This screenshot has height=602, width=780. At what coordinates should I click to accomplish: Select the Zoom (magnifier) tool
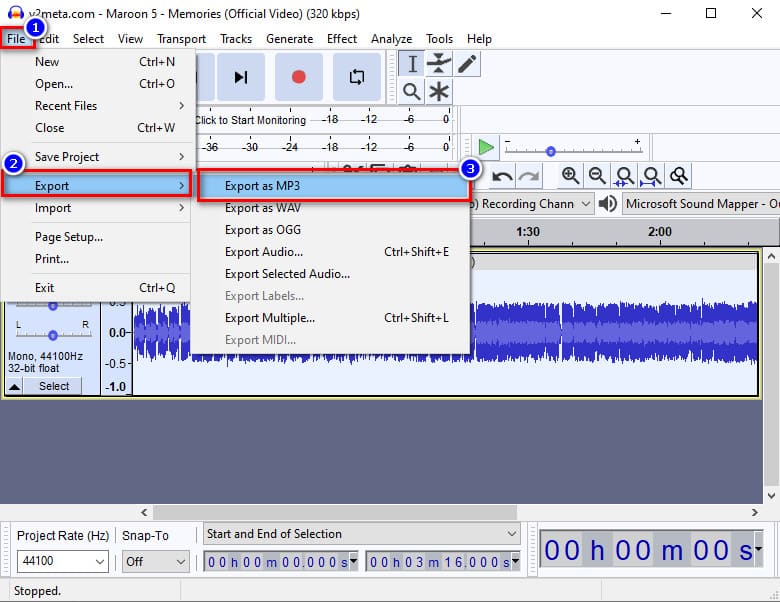tap(412, 92)
